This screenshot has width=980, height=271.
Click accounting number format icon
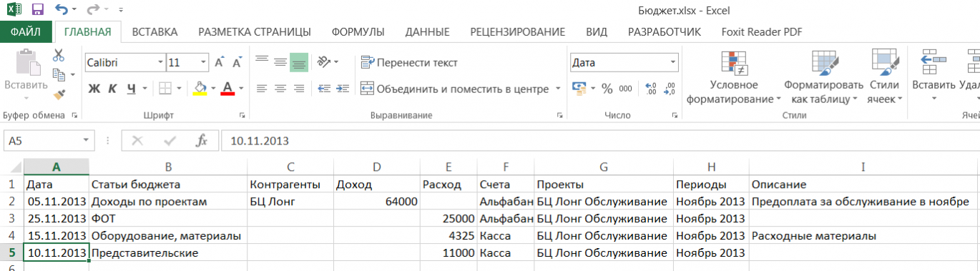point(579,88)
